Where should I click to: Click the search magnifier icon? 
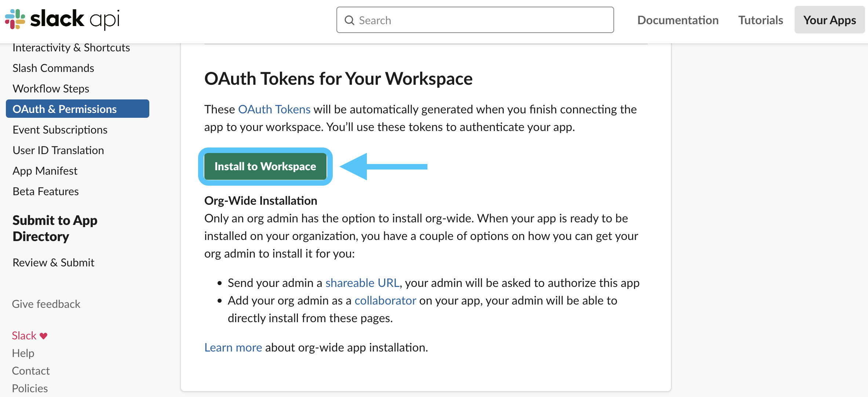click(x=349, y=20)
